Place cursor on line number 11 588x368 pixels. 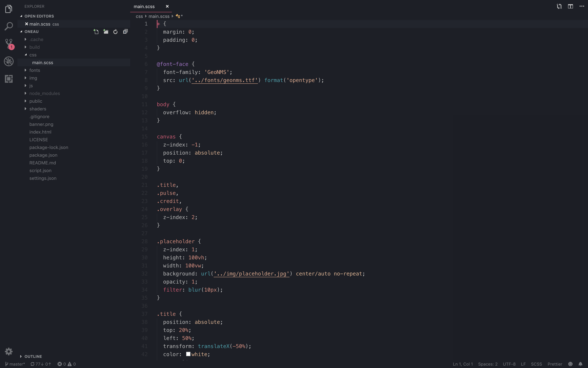145,104
